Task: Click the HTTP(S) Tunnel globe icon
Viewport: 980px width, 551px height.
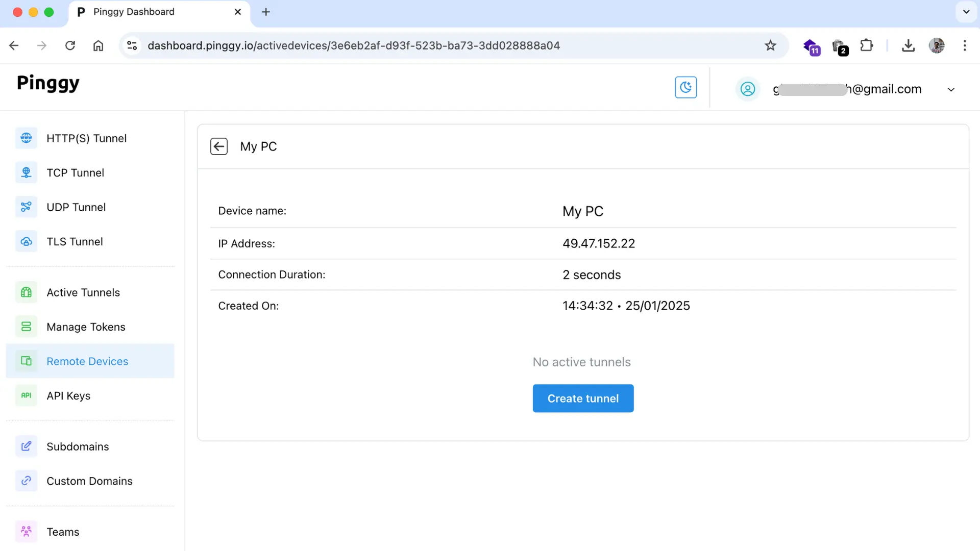Action: point(26,138)
